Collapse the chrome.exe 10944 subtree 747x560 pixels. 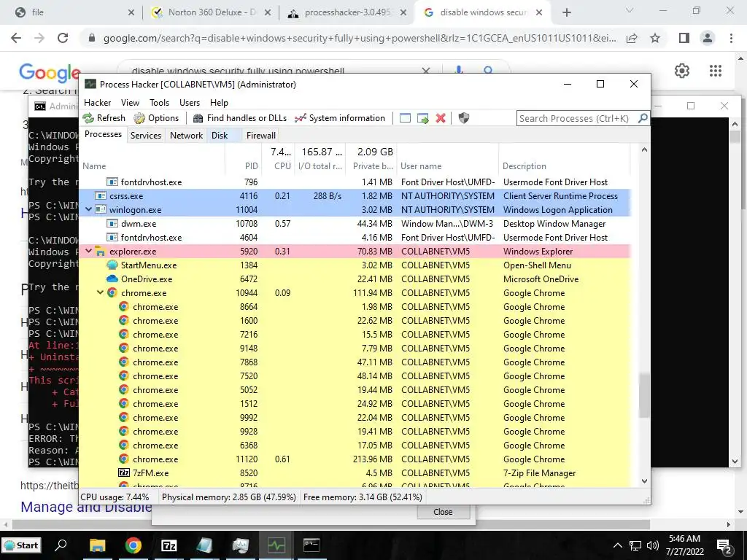[x=101, y=292]
